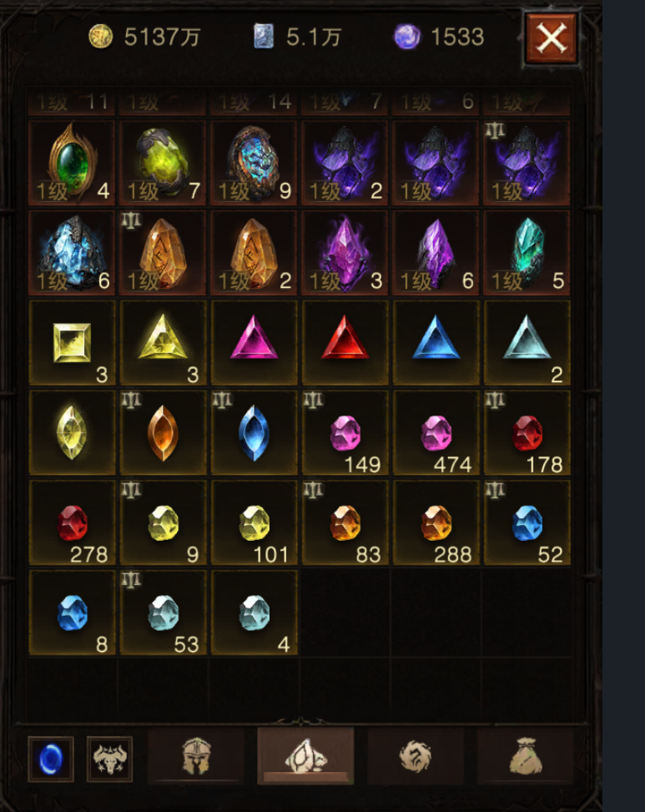Select the red triangle gem

point(345,343)
